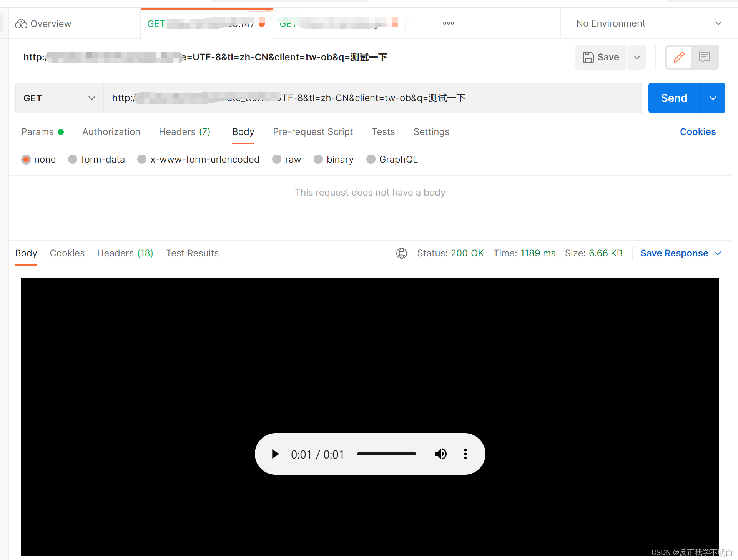
Task: Click the Save button
Action: (601, 57)
